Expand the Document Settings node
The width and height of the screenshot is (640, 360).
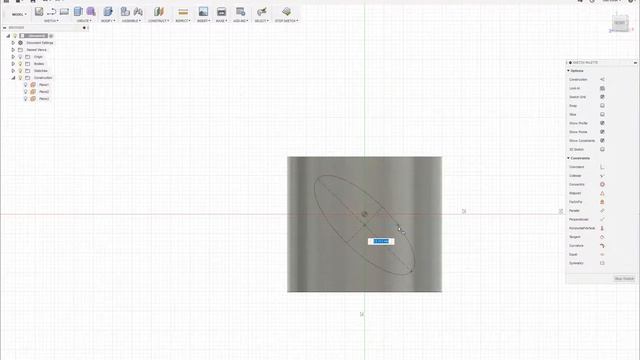point(13,42)
